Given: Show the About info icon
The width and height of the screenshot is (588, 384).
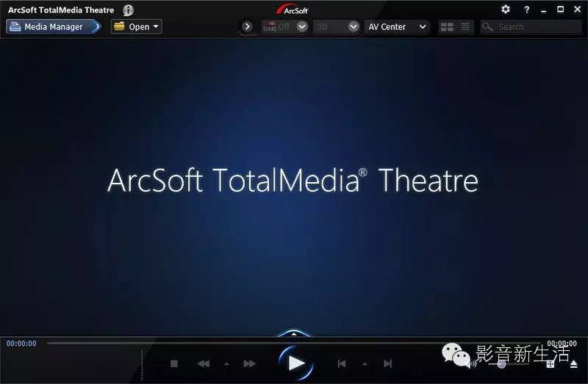Looking at the screenshot, I should [x=128, y=10].
